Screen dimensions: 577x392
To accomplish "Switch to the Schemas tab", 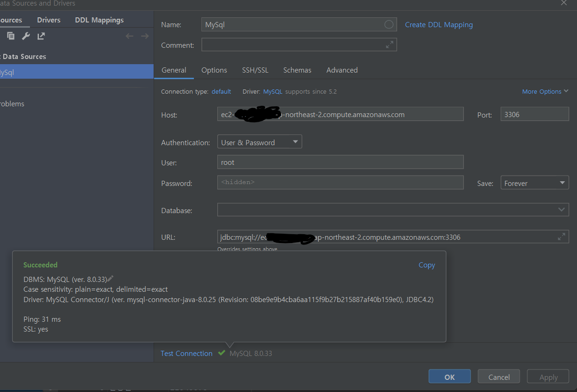I will coord(297,70).
